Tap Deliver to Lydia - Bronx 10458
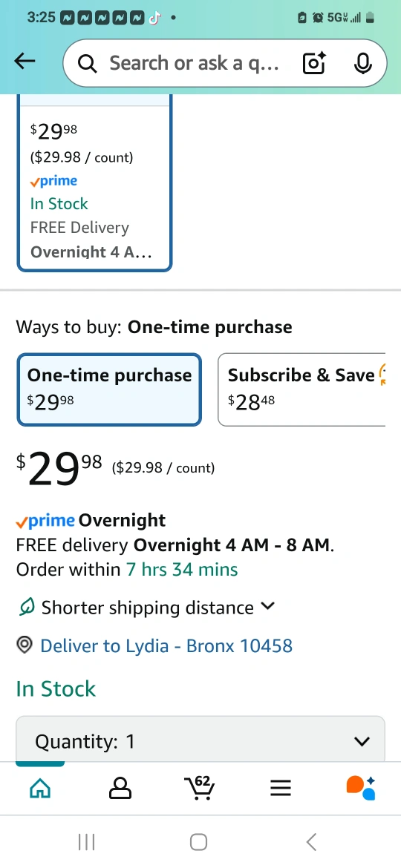Screen dimensions: 401x868 click(x=166, y=645)
